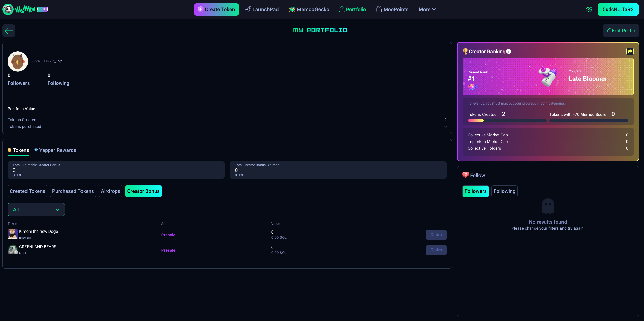Viewport: 644px width, 321px height.
Task: Switch to Yapper Rewards tab
Action: click(x=55, y=150)
